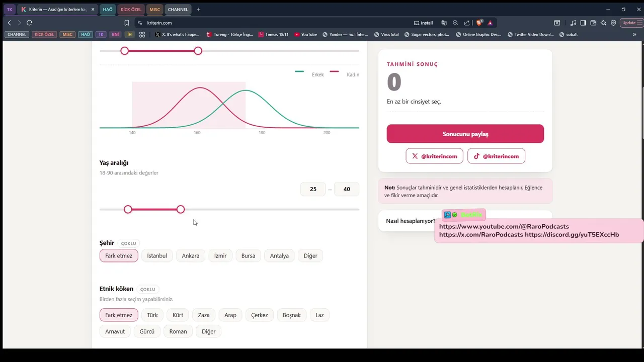Screen dimensions: 644x362
Task: Select the Zaza ethnicity chip
Action: coord(204,315)
